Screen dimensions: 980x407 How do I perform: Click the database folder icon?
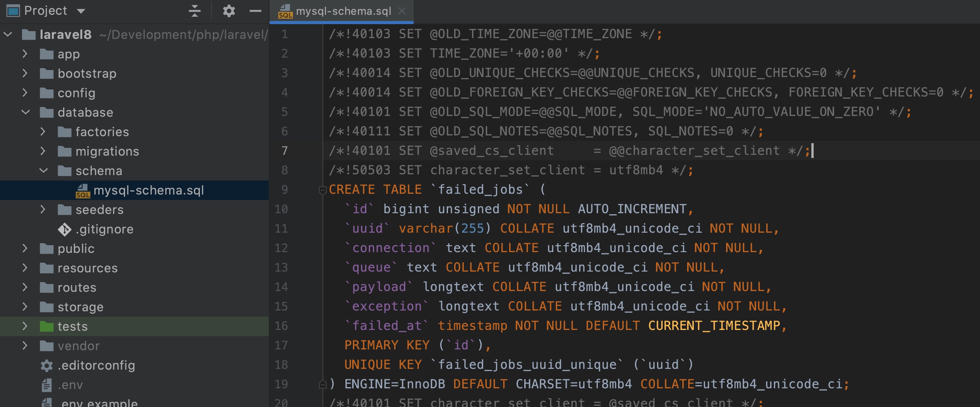click(x=47, y=112)
